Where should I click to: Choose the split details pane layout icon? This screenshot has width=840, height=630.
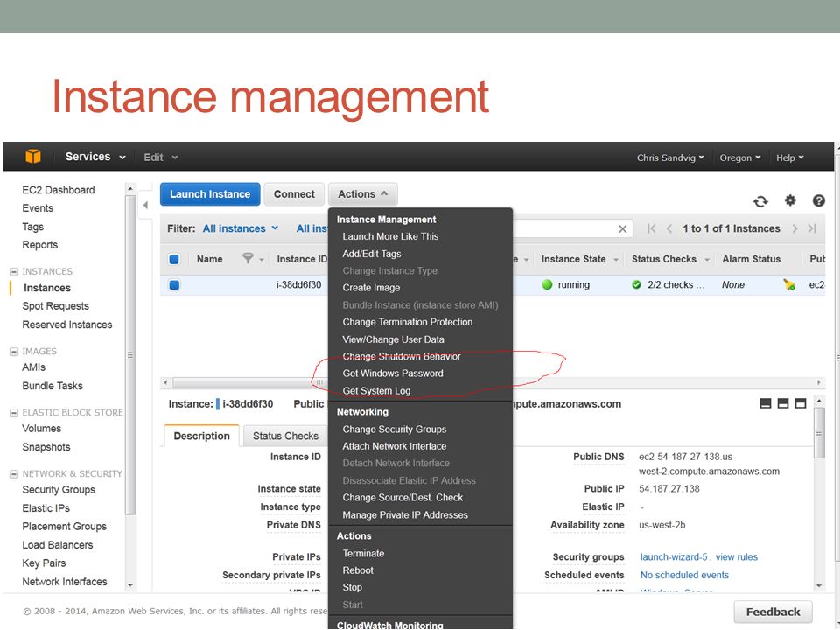[x=782, y=403]
